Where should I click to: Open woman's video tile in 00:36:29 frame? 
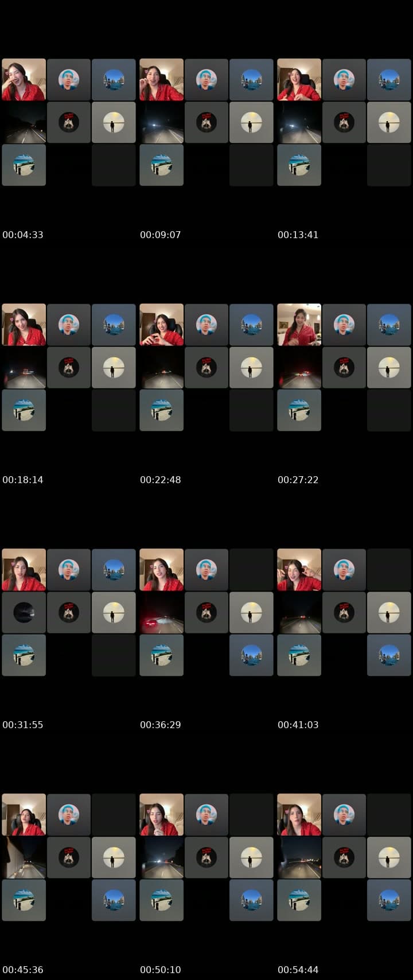pos(161,570)
